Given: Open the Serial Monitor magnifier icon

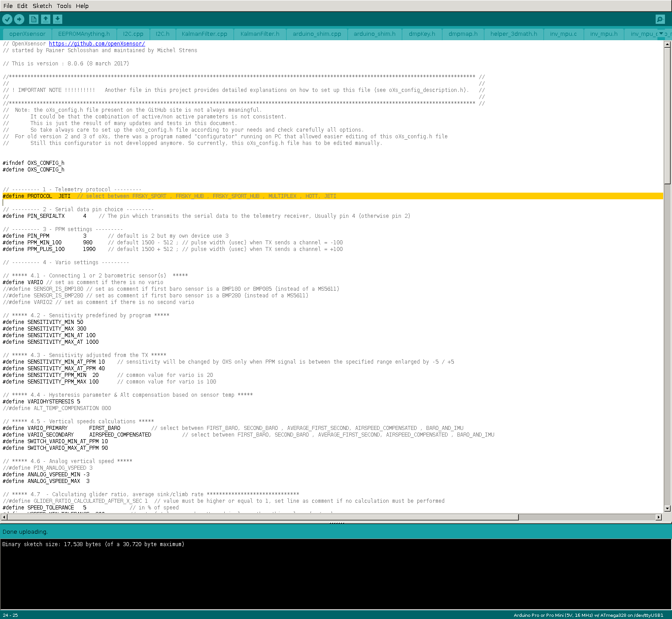Looking at the screenshot, I should (x=660, y=19).
